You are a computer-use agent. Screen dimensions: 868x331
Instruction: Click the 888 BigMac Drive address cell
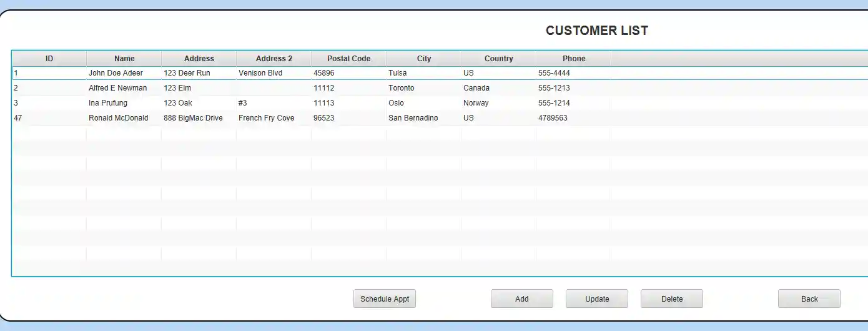point(199,118)
